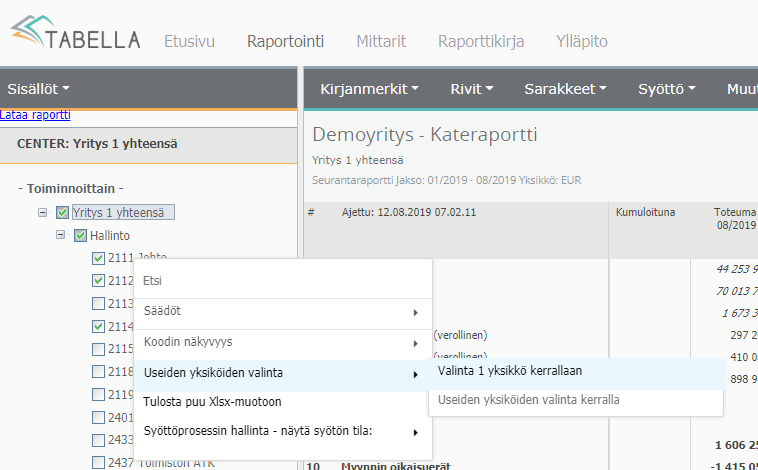Open the Sarakkeet dropdown menu

[565, 89]
